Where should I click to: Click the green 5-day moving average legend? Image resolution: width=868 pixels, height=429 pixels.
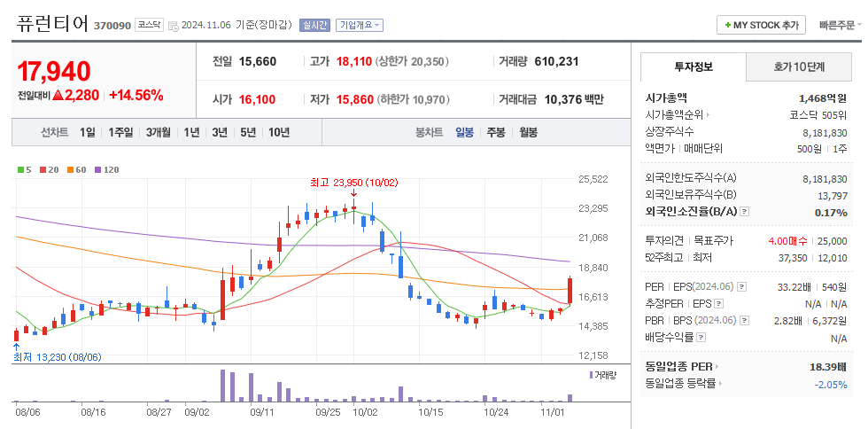[25, 170]
